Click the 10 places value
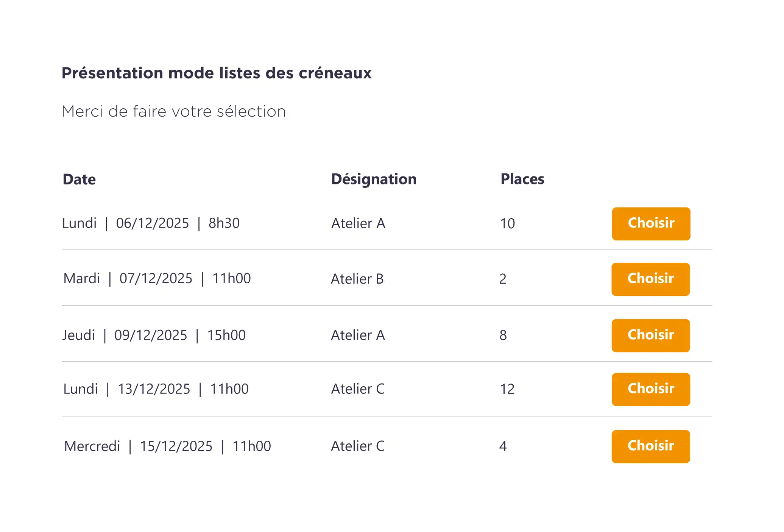This screenshot has height=532, width=784. (507, 224)
